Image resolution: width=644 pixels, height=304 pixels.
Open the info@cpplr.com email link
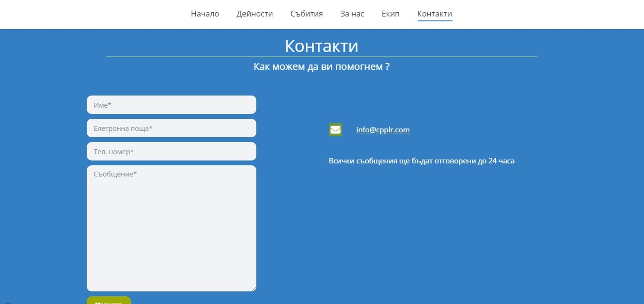pyautogui.click(x=383, y=129)
